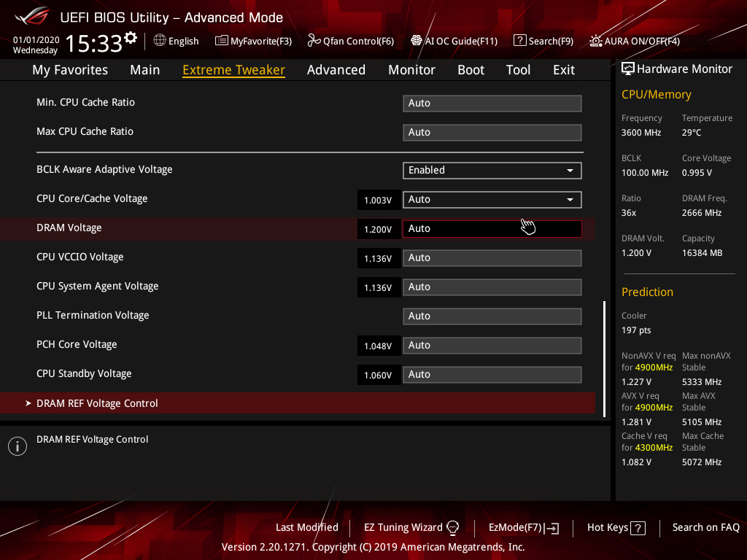Click the 15:33 clock display
This screenshot has width=747, height=560.
point(94,44)
